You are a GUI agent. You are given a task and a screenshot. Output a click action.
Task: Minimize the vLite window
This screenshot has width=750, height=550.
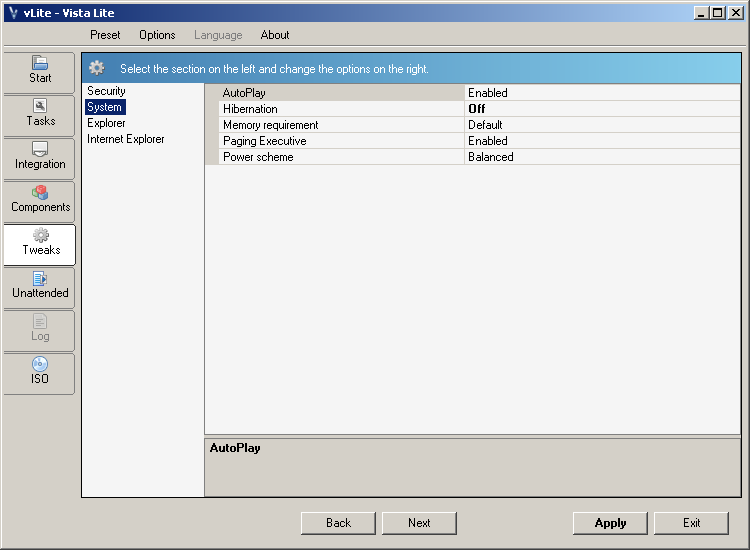[701, 13]
